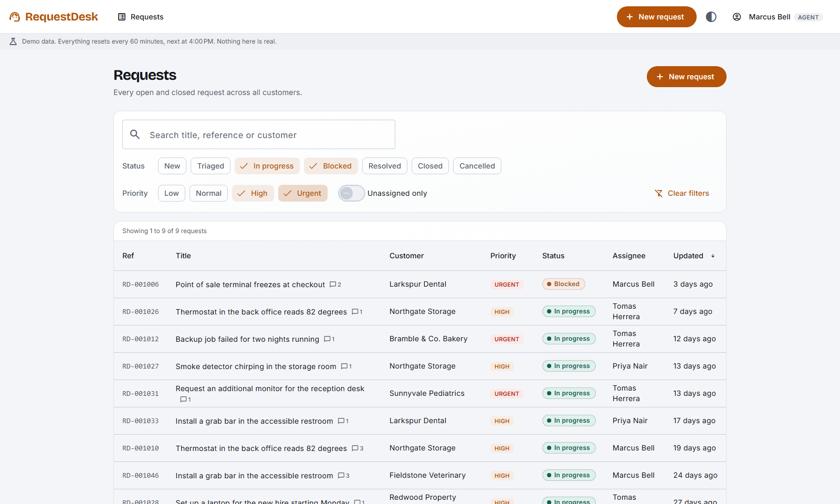Toggle the Triaged status filter
The height and width of the screenshot is (504, 840).
[211, 166]
